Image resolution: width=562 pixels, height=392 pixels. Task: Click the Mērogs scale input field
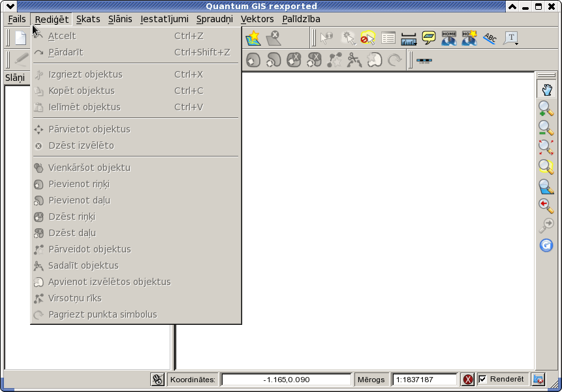(424, 380)
